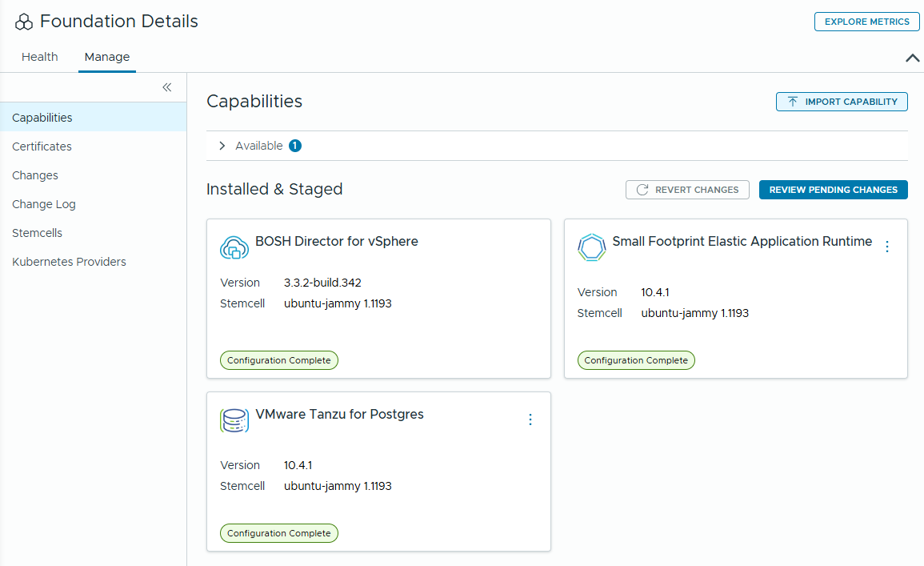Click the Foundation Details hexagon cluster icon
This screenshot has width=924, height=566.
[23, 22]
